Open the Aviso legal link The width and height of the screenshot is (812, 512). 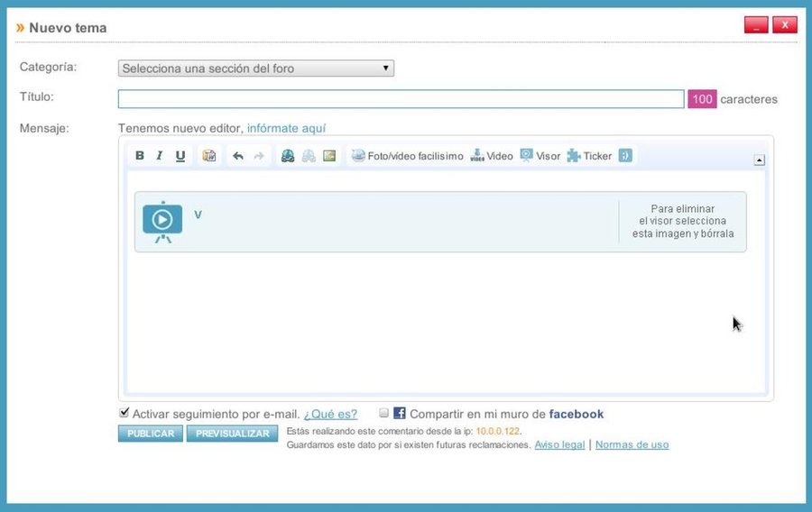(559, 444)
